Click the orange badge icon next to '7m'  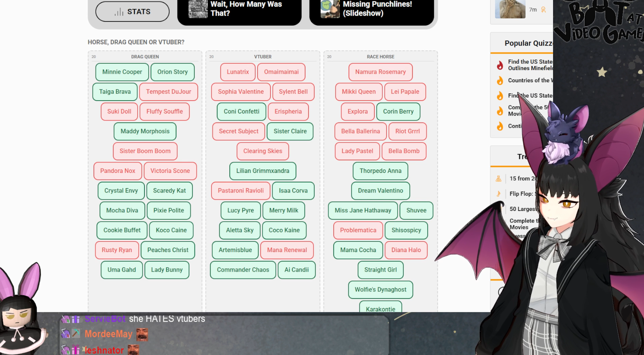544,10
